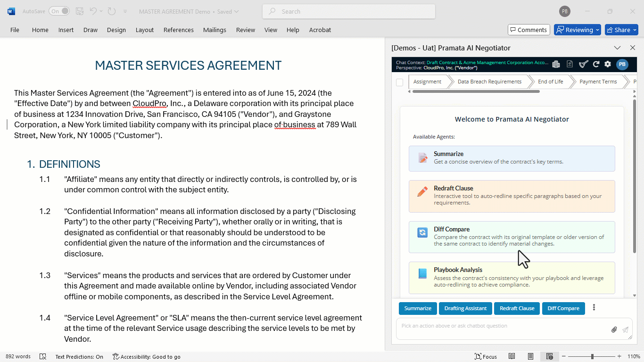644x362 pixels.
Task: Click the Summarize quick action button
Action: click(x=418, y=308)
